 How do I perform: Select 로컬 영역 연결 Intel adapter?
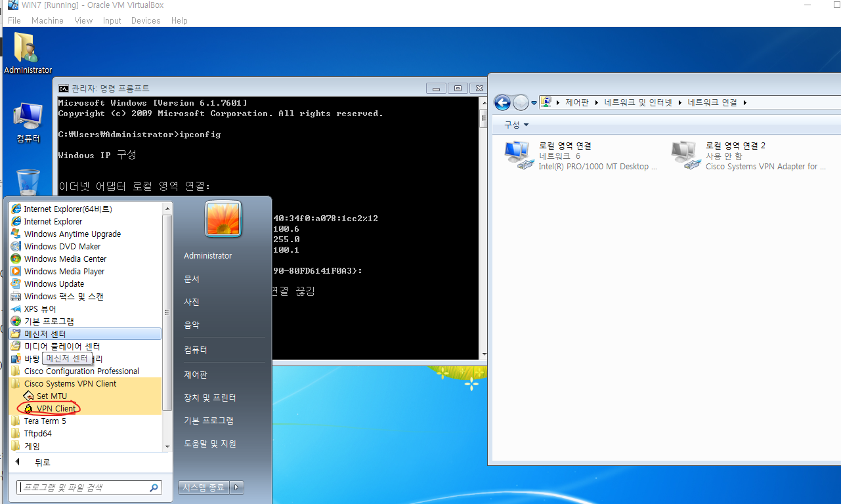(582, 156)
